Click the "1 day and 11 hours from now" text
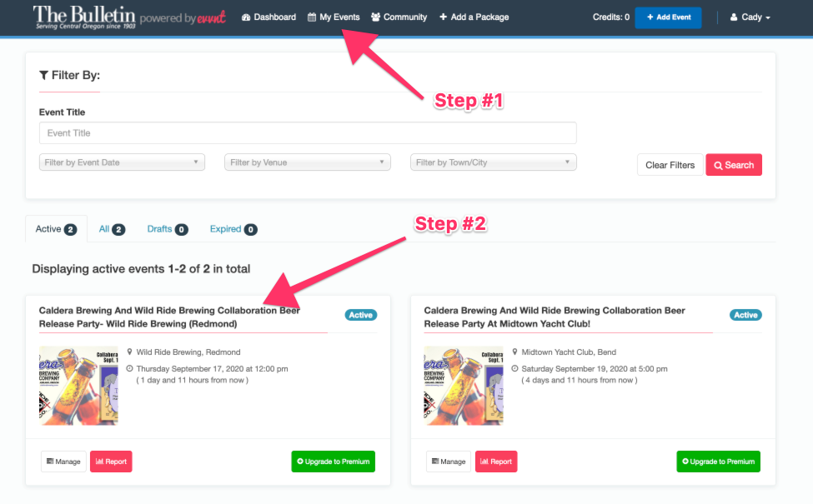Viewport: 813px width, 504px height. [x=193, y=380]
